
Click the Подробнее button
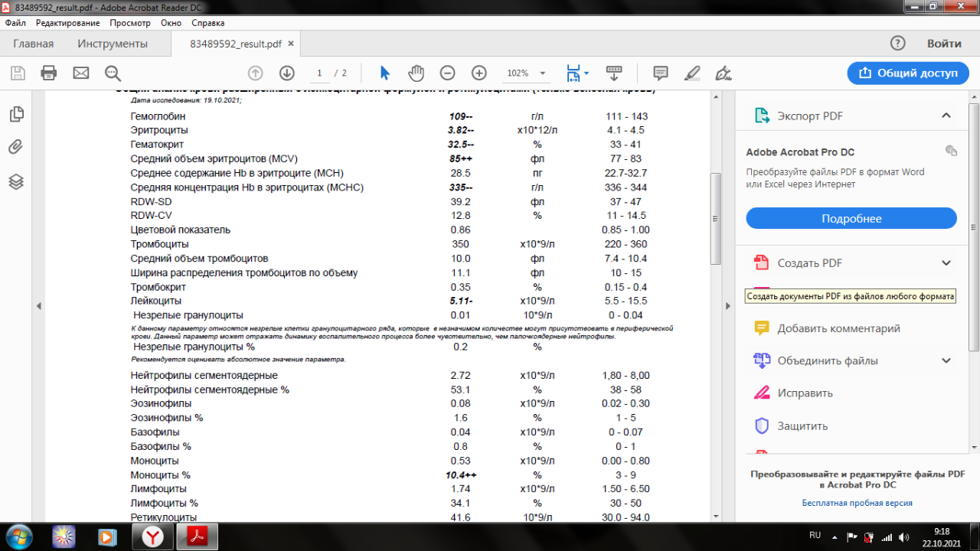click(x=851, y=218)
